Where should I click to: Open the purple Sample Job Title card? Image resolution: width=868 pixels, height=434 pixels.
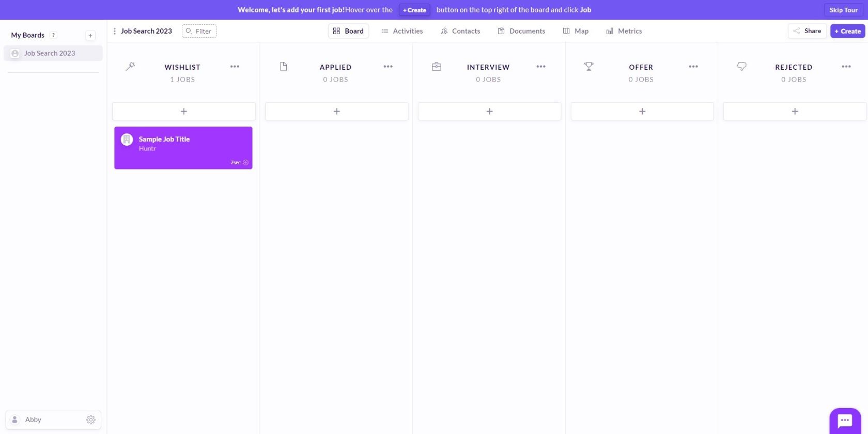(183, 148)
